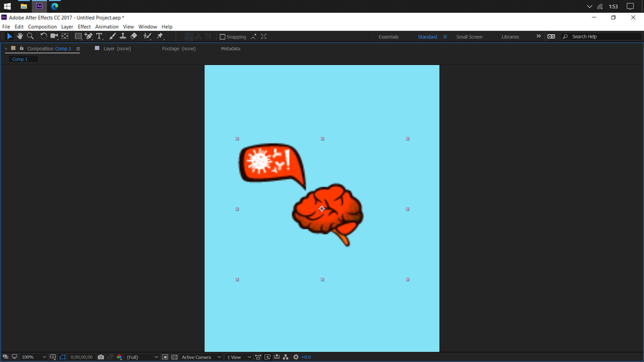Image resolution: width=644 pixels, height=362 pixels.
Task: Open the Effect menu
Action: coord(84,26)
